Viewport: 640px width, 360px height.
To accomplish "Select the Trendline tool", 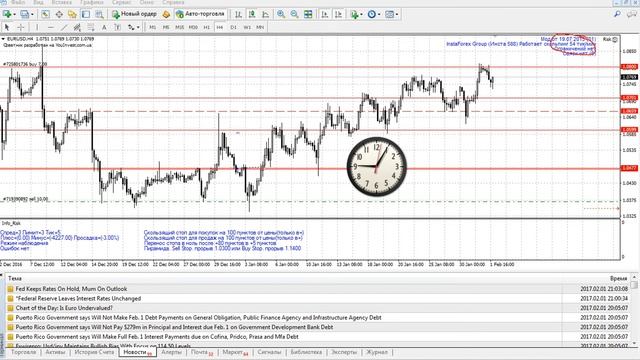I will 64,27.
